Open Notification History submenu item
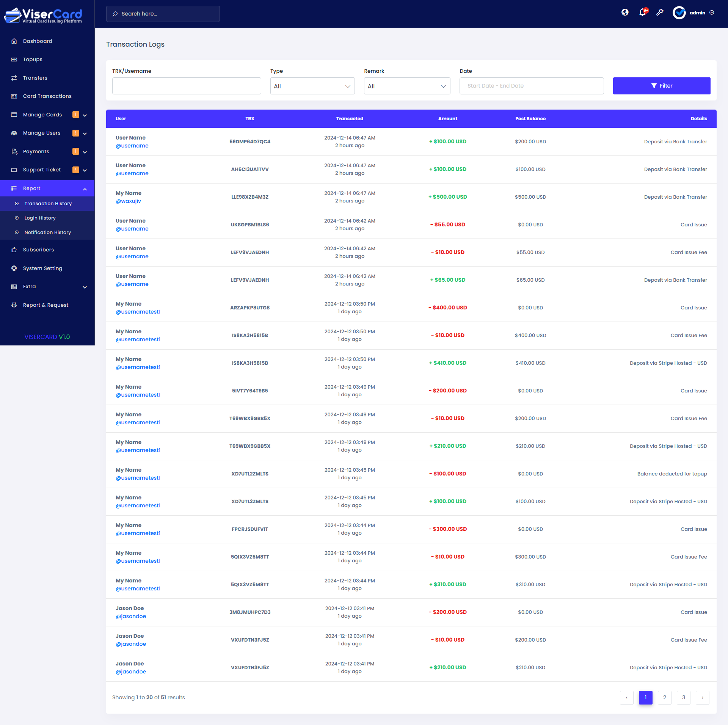728x725 pixels. [47, 232]
